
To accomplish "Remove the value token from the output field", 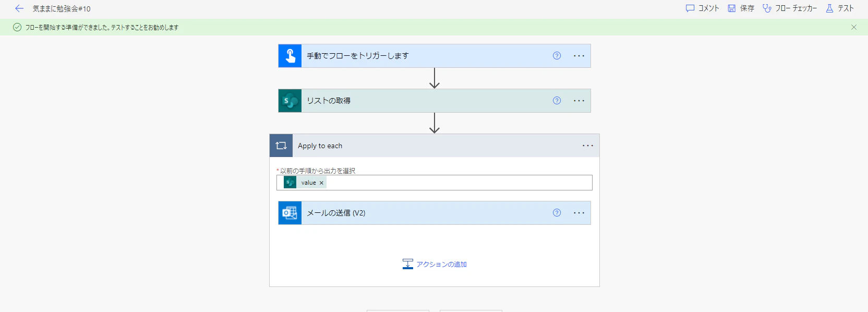I will (321, 183).
